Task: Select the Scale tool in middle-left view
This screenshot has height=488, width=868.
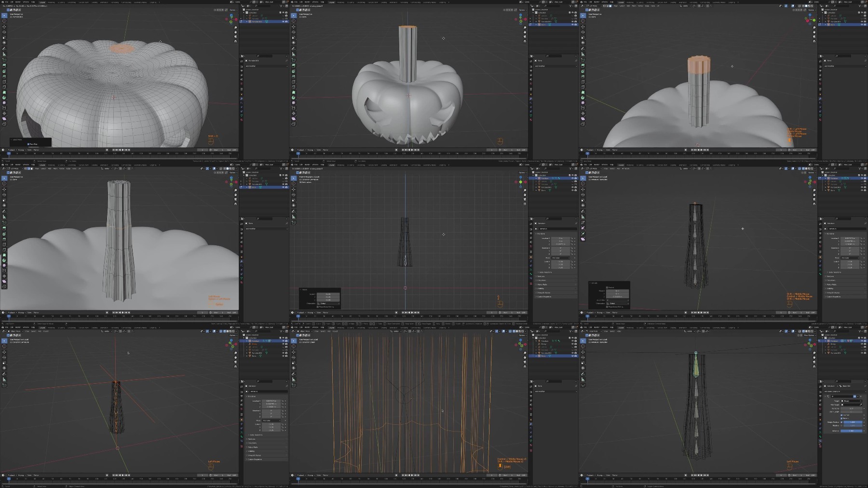Action: 4,200
